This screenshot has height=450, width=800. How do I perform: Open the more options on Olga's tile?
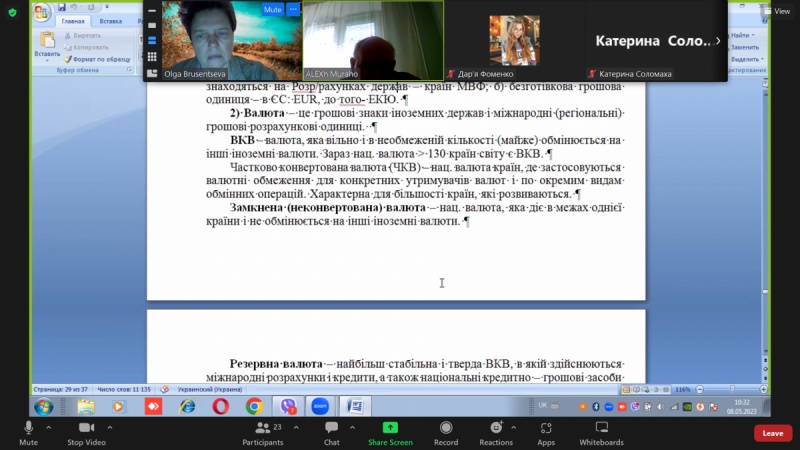[x=293, y=9]
